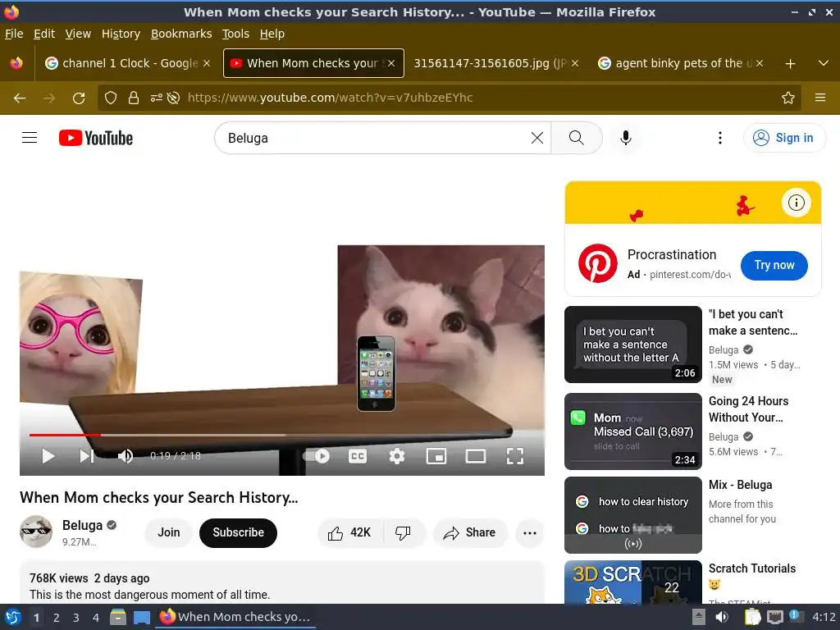View site security padlock info

tap(134, 98)
